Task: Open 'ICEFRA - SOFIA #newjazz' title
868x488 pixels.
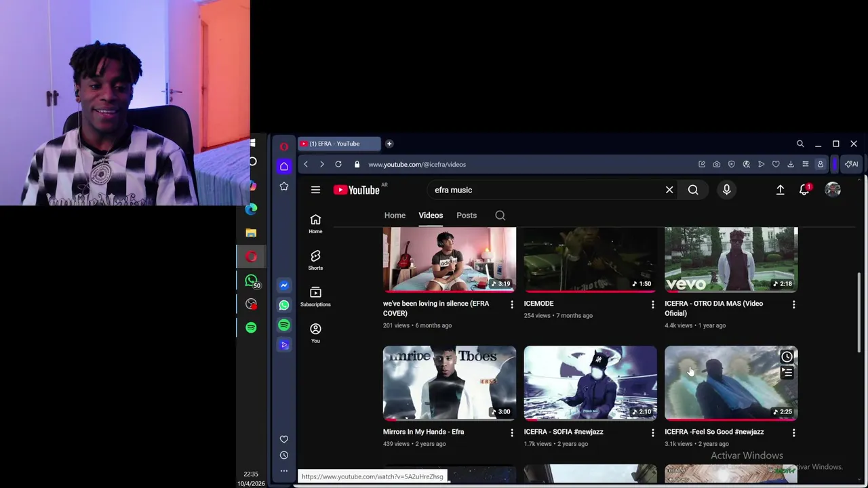Action: (x=564, y=432)
